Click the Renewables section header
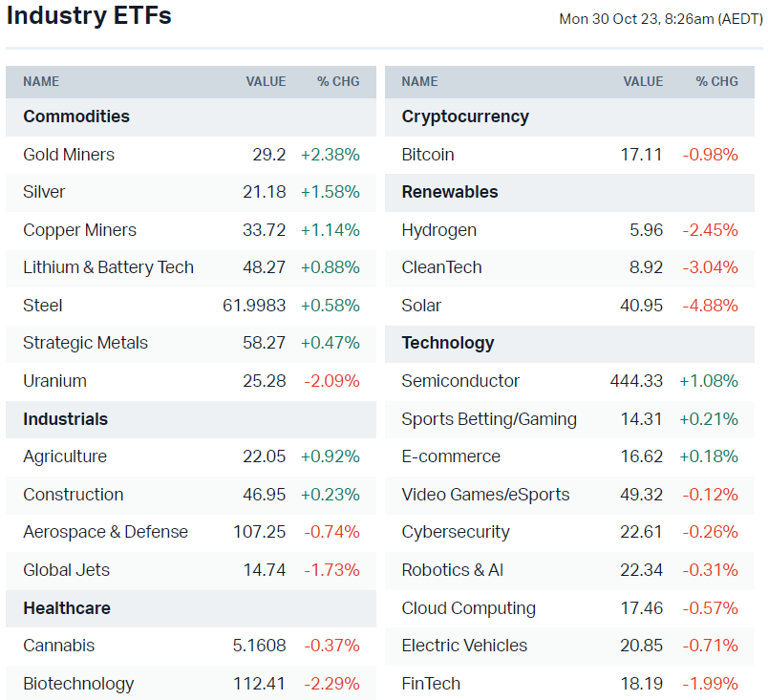This screenshot has width=768, height=700. (450, 192)
